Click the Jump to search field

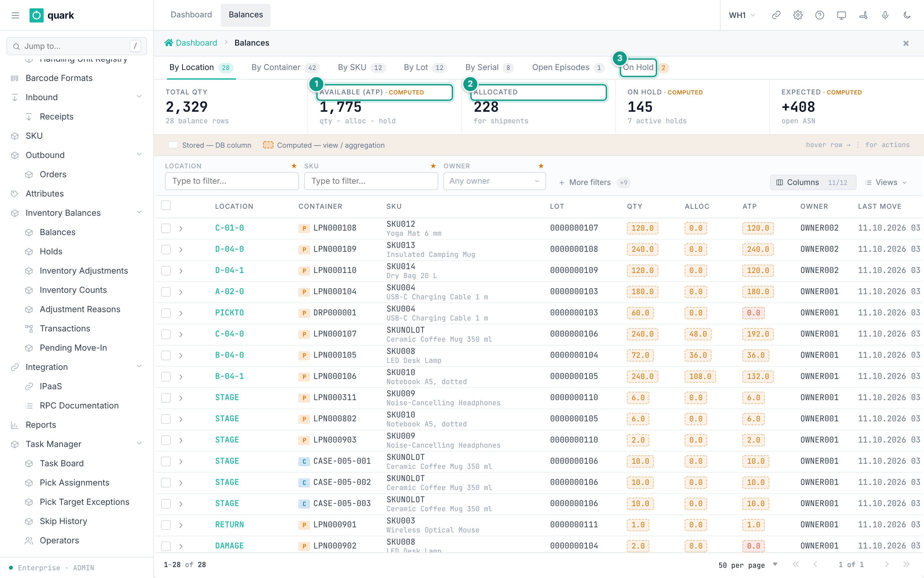coord(77,46)
